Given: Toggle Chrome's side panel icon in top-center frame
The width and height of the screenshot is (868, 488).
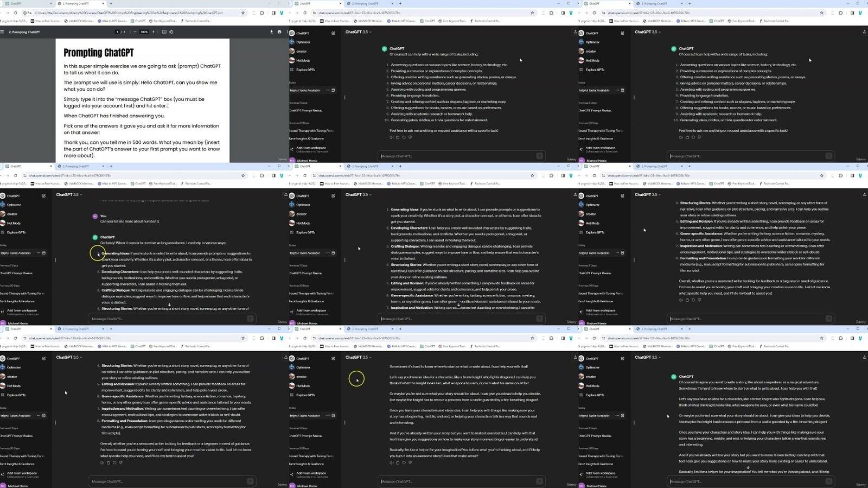Looking at the screenshot, I should coord(563,12).
